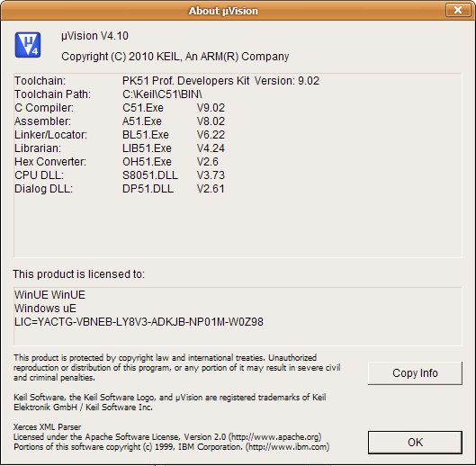Click the 'Hex Converter:' label
This screenshot has height=466, width=476.
(50, 162)
